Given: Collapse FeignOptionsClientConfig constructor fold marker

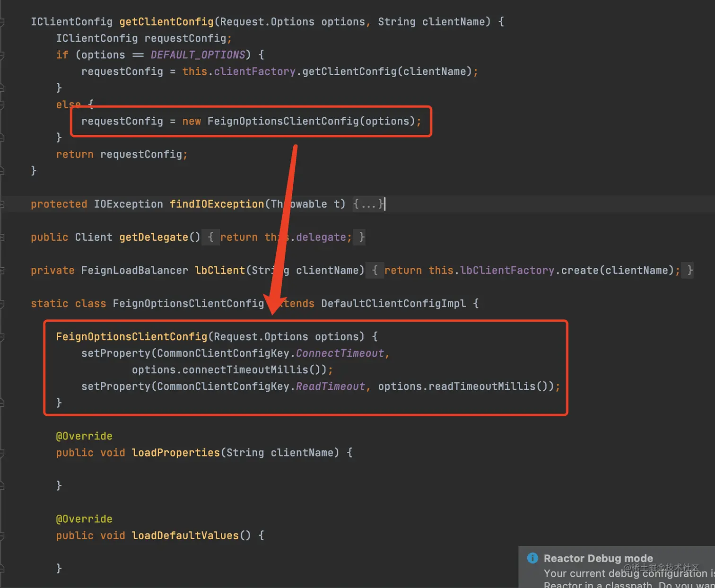Looking at the screenshot, I should click(2, 337).
